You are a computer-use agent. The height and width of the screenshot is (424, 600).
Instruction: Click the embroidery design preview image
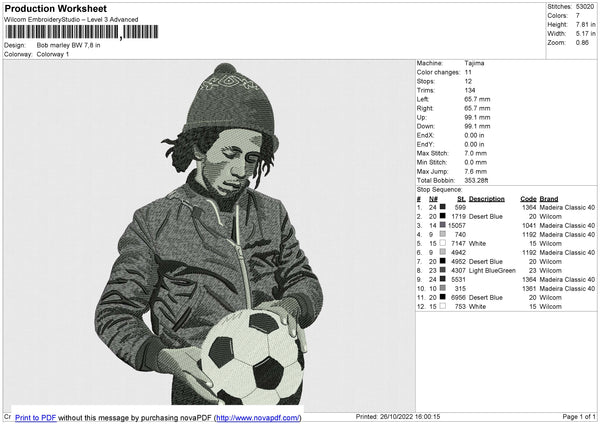pyautogui.click(x=209, y=234)
